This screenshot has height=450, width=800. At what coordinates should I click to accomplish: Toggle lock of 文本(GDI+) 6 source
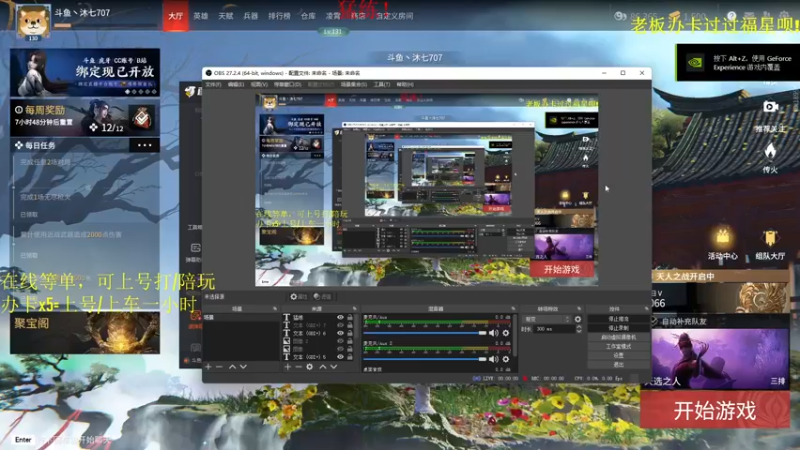pyautogui.click(x=350, y=333)
